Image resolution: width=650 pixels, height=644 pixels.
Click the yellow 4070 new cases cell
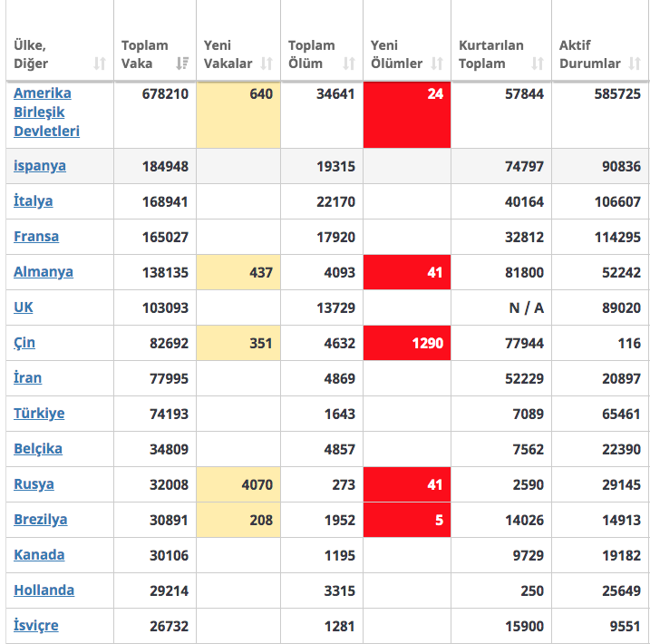pos(238,484)
